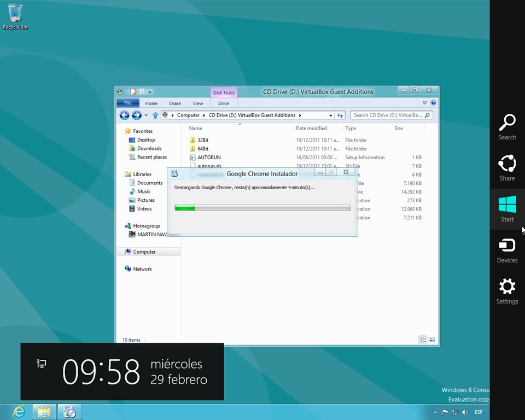Expand breadcrumb arrow before Computer
525x420 pixels.
172,115
